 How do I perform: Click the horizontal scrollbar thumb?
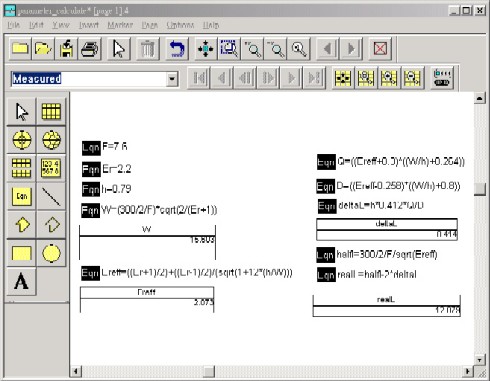[x=209, y=371]
